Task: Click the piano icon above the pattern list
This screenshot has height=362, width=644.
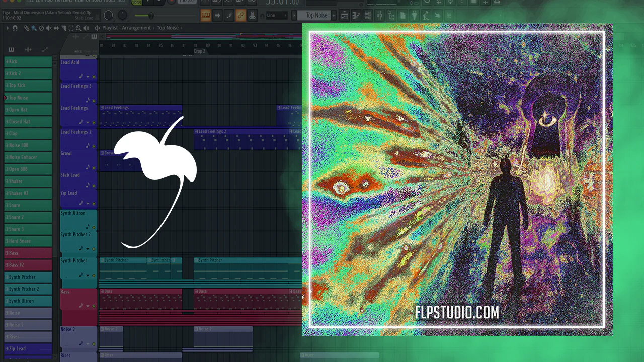Action: click(x=12, y=49)
